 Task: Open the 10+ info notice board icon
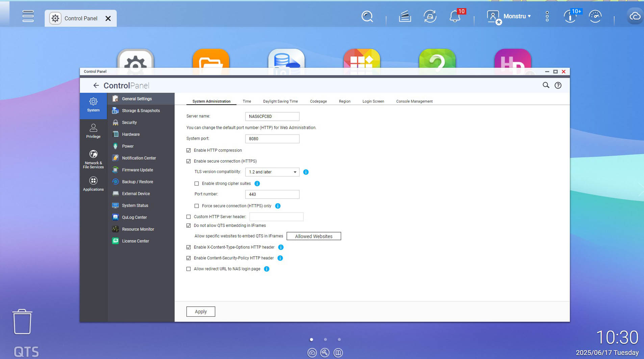570,16
